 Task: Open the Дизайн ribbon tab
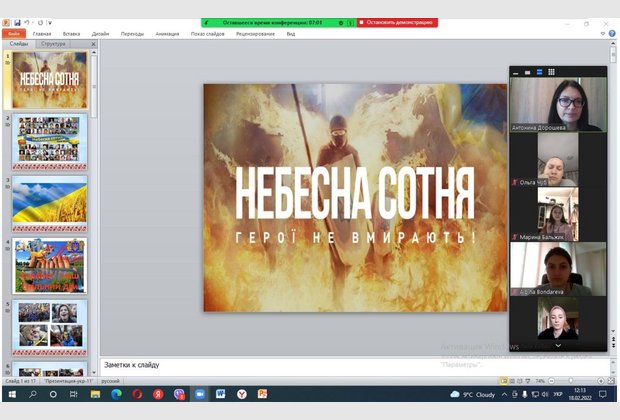[100, 33]
